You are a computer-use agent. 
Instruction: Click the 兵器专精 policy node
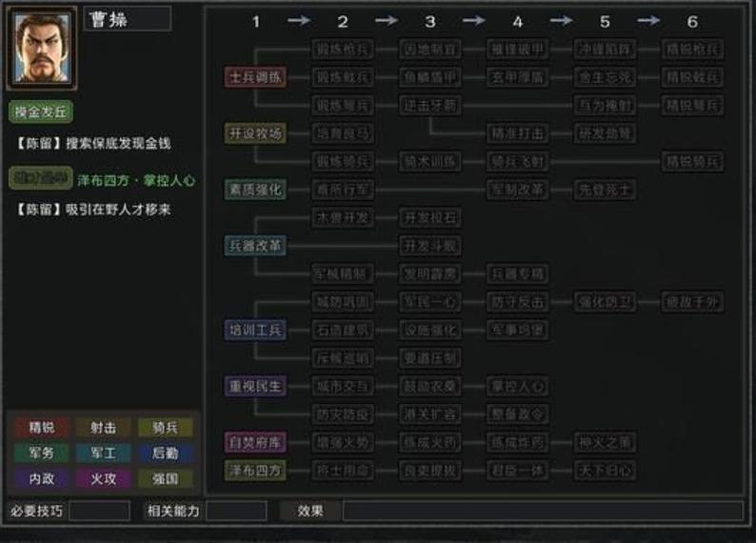click(517, 274)
